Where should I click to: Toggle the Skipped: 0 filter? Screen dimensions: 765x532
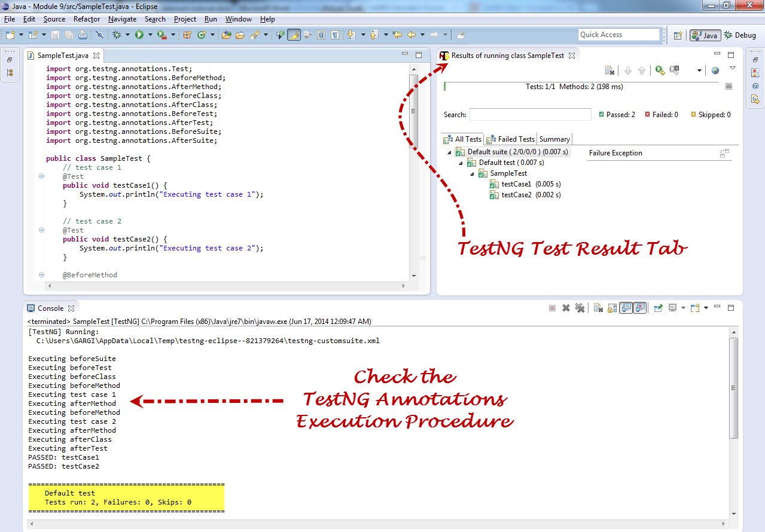pos(711,115)
